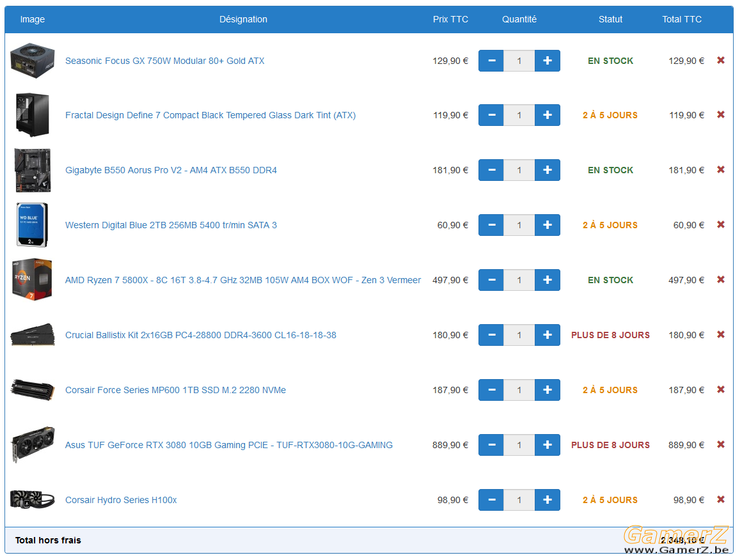Remove Fractal Design Define 7 from cart
This screenshot has width=742, height=560.
[x=721, y=114]
